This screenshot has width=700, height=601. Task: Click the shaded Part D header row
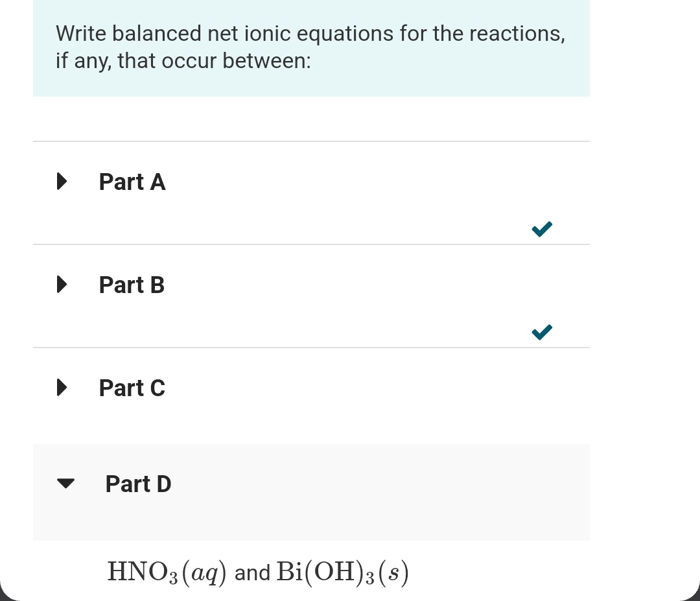pos(311,492)
